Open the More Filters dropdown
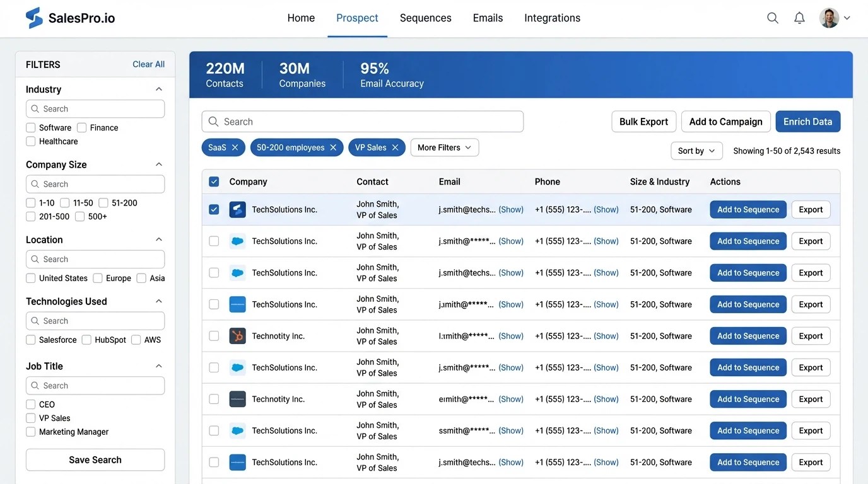 [444, 147]
